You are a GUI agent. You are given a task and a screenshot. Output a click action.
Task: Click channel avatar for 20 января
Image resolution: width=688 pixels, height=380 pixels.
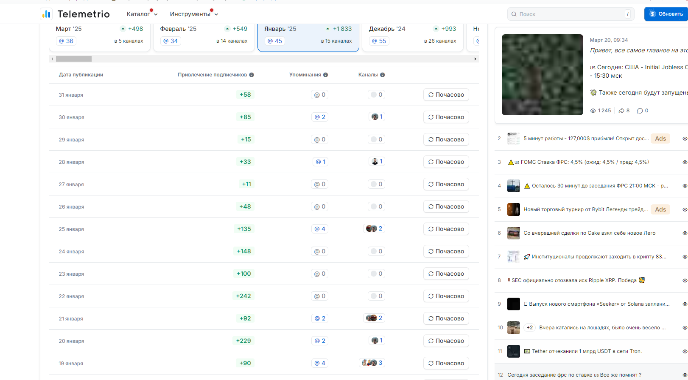click(375, 341)
